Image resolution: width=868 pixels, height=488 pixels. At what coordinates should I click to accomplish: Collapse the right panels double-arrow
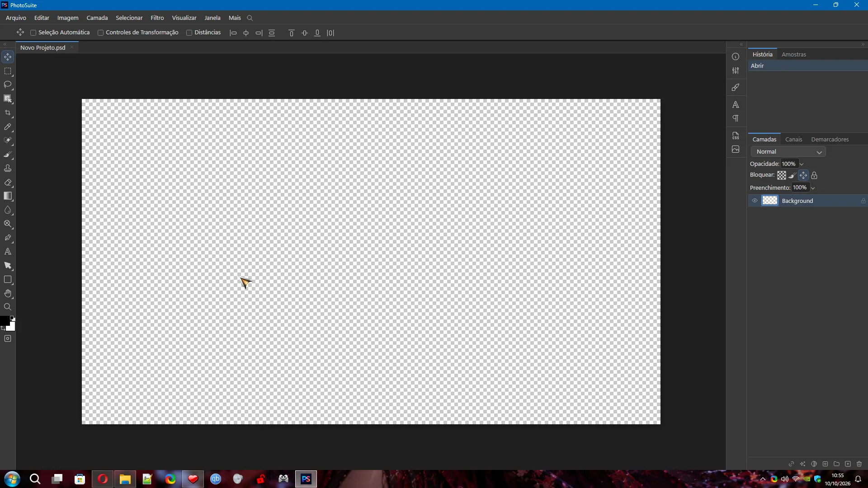point(863,44)
